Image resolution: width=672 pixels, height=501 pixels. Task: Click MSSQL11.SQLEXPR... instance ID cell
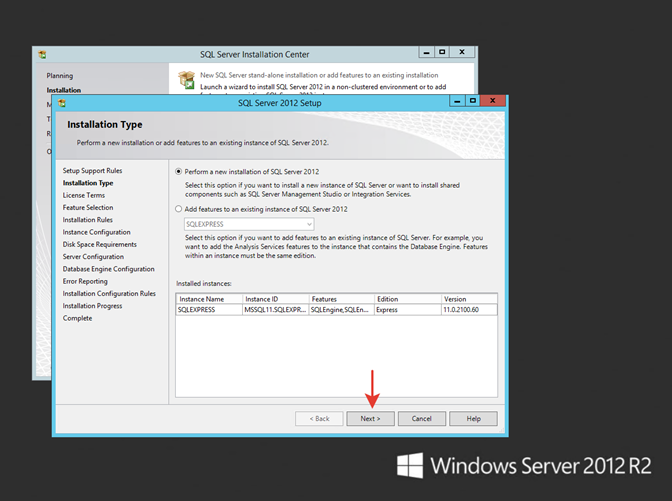(276, 310)
